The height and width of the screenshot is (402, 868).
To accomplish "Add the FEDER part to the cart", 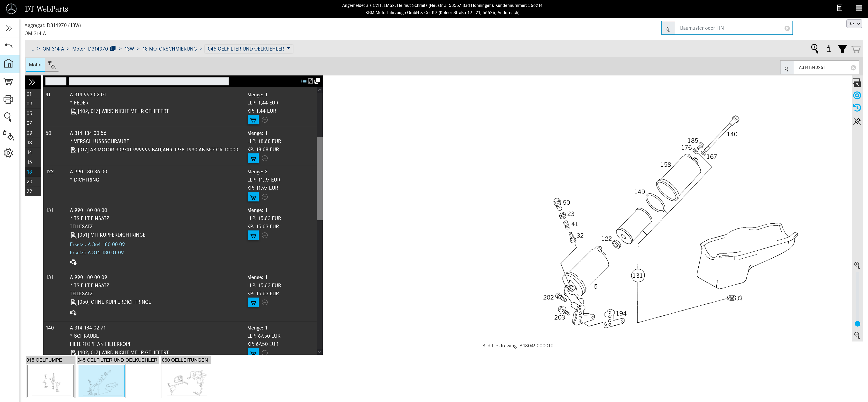I will 253,119.
